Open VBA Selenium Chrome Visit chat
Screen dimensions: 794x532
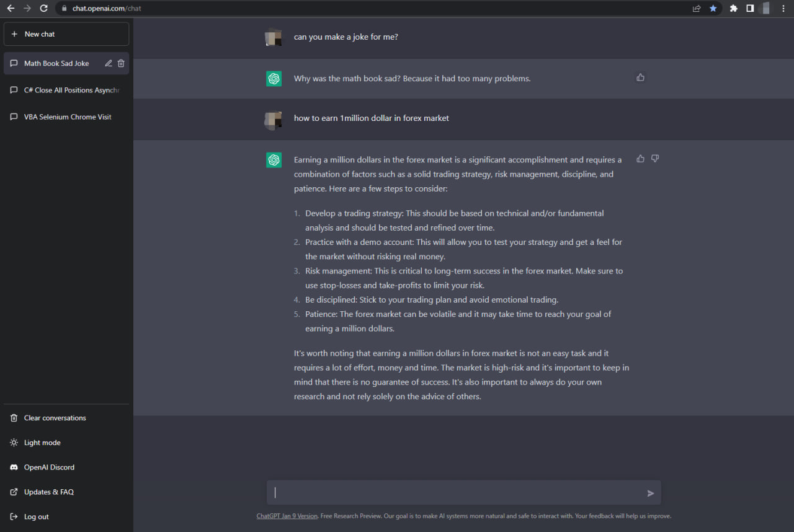tap(66, 117)
